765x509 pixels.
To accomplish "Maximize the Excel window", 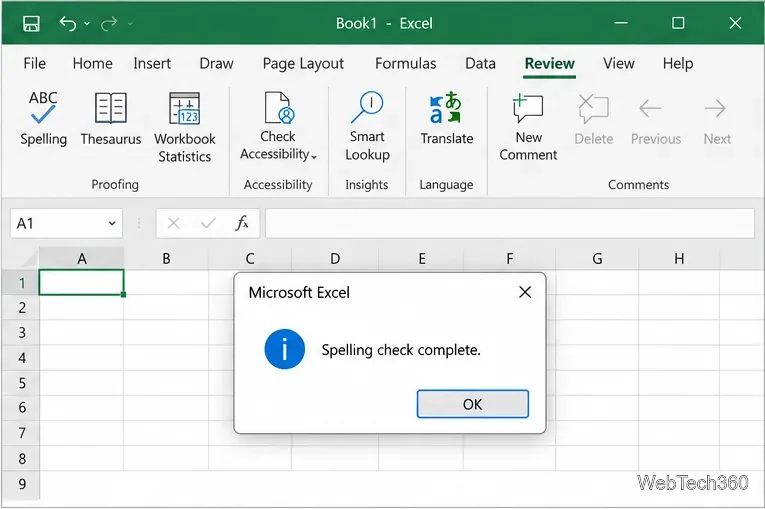I will click(x=678, y=23).
